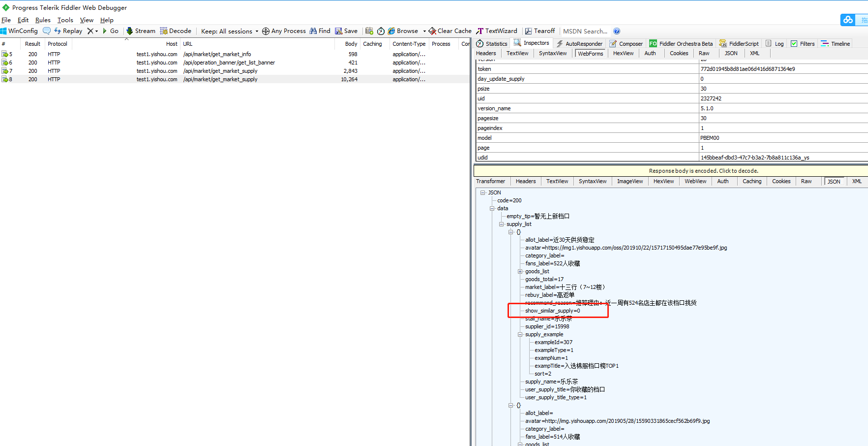Select the show_similar_supply=0 tree item
The height and width of the screenshot is (446, 868).
coord(552,311)
